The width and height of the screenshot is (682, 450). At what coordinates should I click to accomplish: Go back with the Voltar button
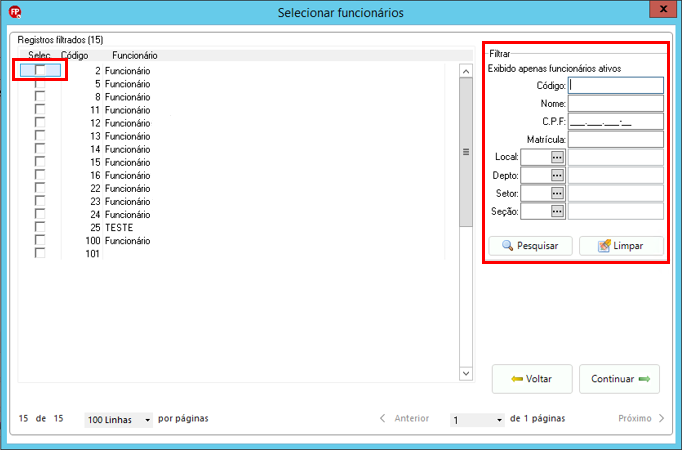532,379
